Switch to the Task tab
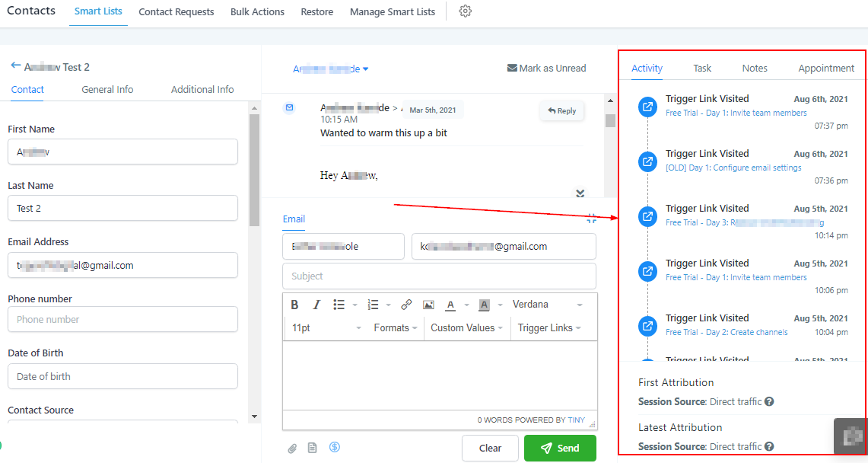The height and width of the screenshot is (463, 868). [x=702, y=68]
